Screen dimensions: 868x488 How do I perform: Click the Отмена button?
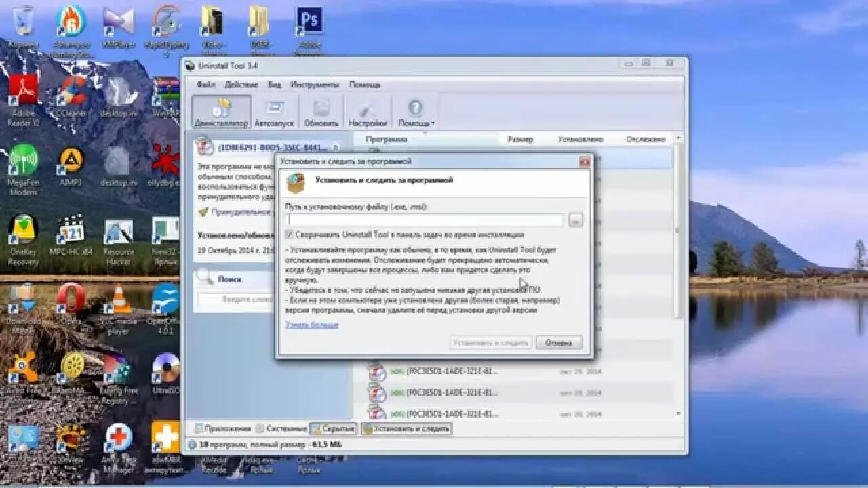pyautogui.click(x=559, y=342)
